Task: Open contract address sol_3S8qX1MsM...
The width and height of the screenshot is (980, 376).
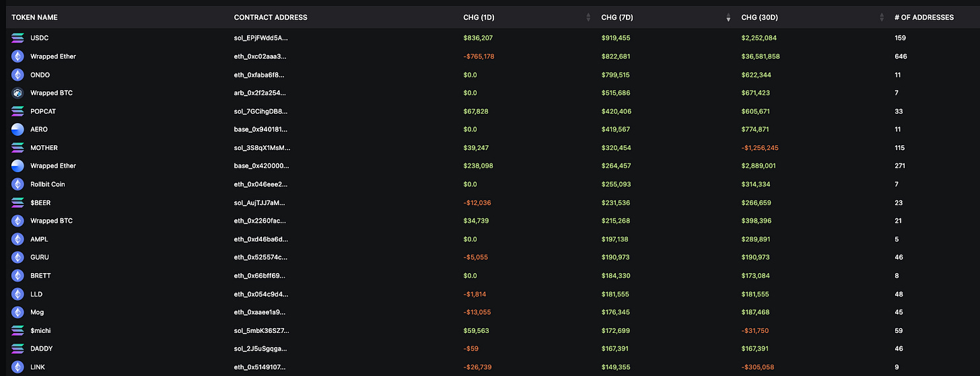Action: click(x=262, y=147)
